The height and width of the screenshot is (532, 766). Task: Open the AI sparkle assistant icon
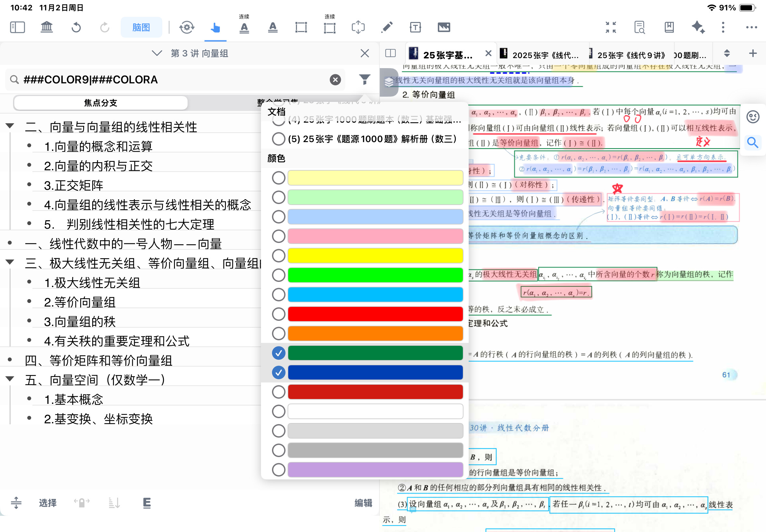pos(698,27)
